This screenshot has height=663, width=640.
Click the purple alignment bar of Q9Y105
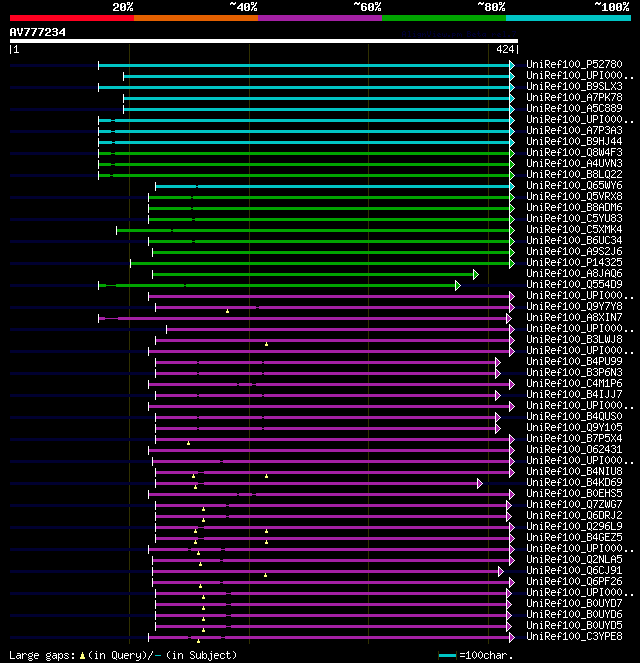(325, 428)
